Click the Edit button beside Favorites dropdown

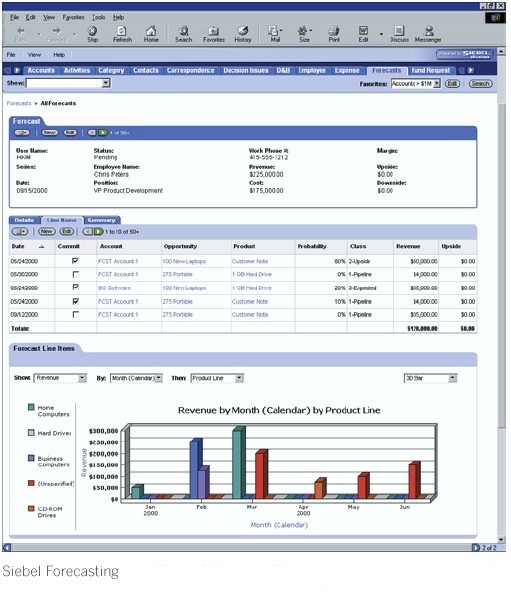point(452,83)
